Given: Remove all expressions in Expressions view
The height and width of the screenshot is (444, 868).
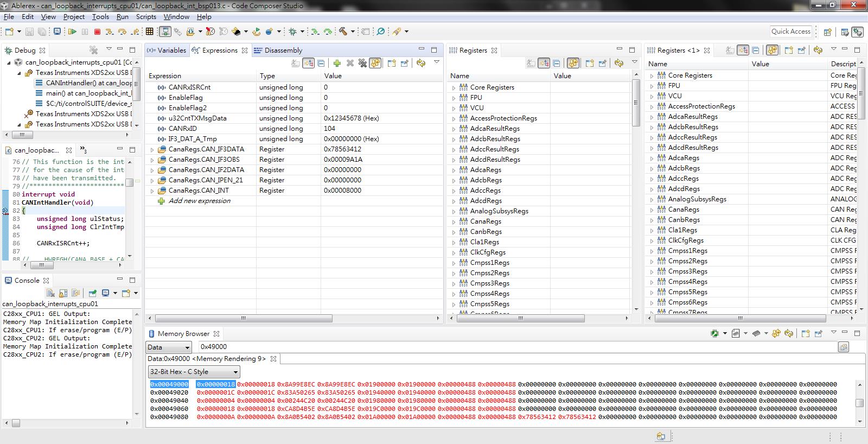Looking at the screenshot, I should (x=362, y=64).
